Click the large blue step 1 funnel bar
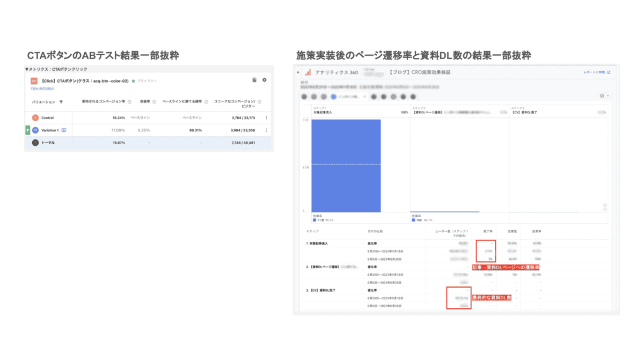 coord(346,166)
